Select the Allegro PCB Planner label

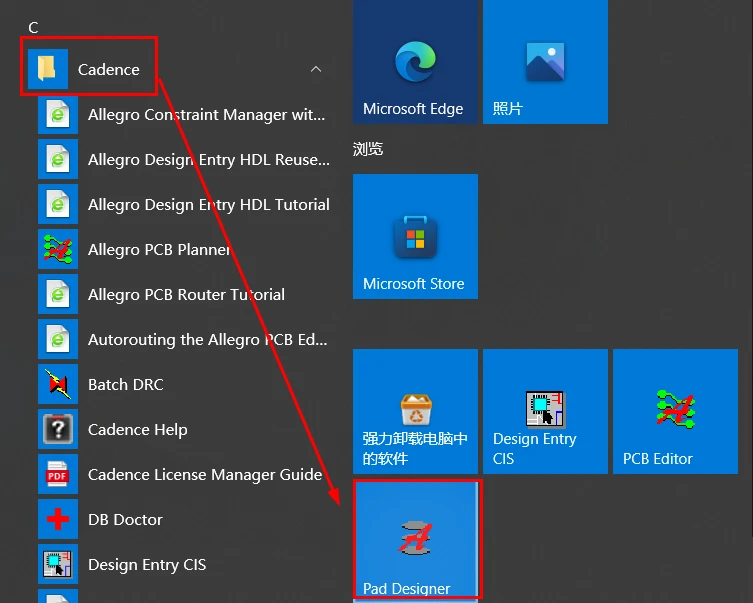[x=159, y=250]
